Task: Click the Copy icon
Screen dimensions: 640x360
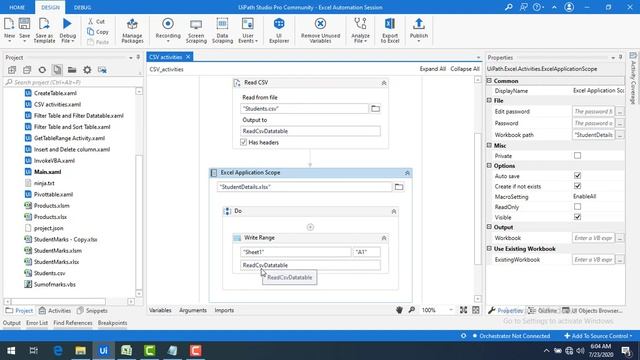Action: click(98, 31)
